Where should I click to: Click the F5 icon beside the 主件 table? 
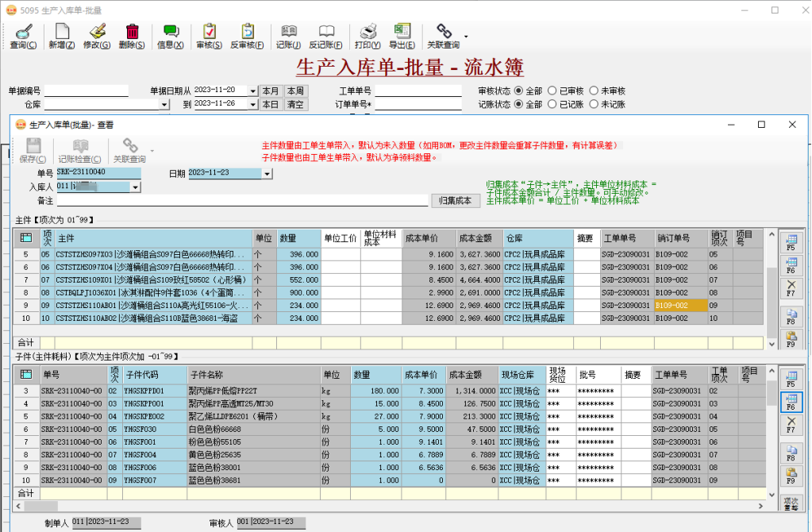[791, 242]
